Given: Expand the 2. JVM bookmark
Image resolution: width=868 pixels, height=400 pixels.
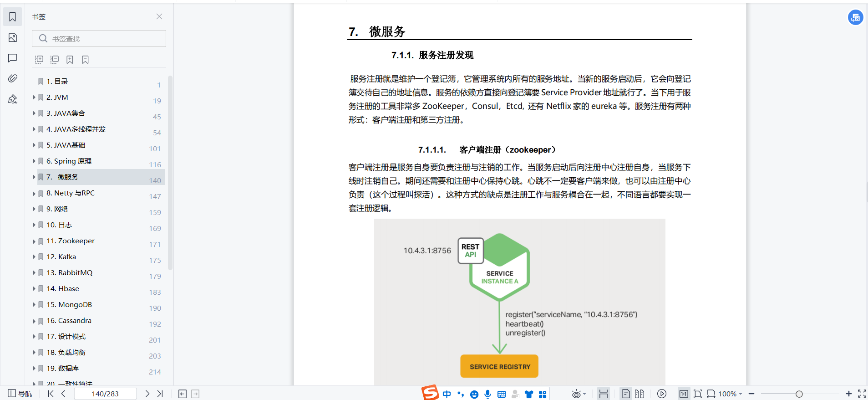Looking at the screenshot, I should click(34, 97).
